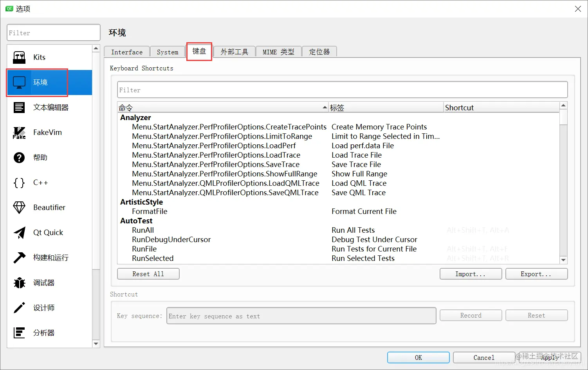Click the 'Debug Test Under Cursor' label
Image resolution: width=588 pixels, height=370 pixels.
click(x=374, y=240)
